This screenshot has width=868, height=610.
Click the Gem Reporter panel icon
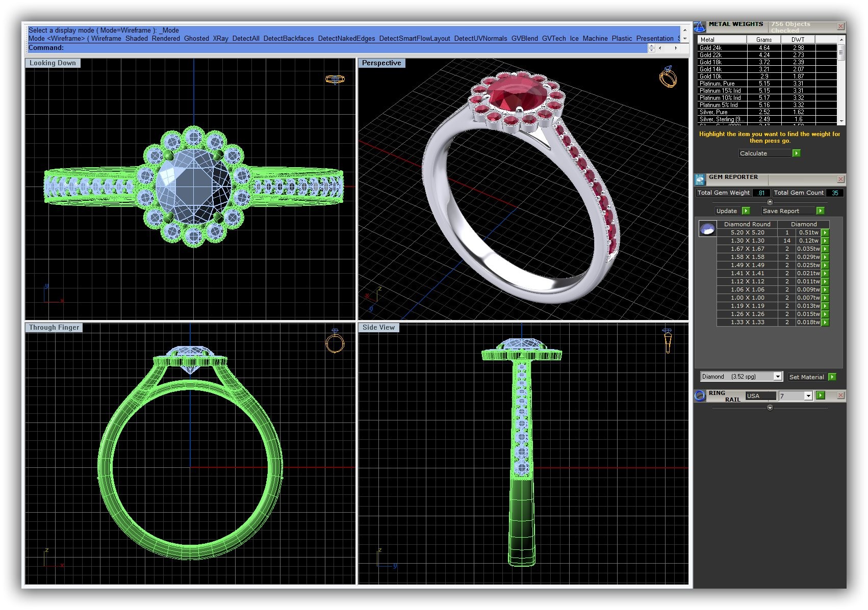[x=700, y=179]
